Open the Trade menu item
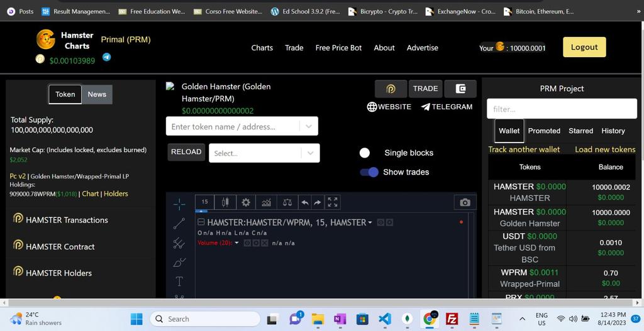The height and width of the screenshot is (331, 644). [294, 48]
